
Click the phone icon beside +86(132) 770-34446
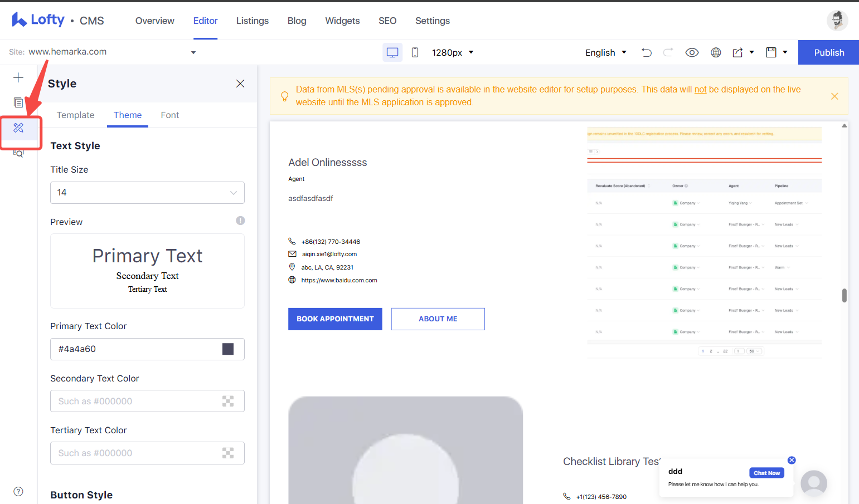[292, 241]
